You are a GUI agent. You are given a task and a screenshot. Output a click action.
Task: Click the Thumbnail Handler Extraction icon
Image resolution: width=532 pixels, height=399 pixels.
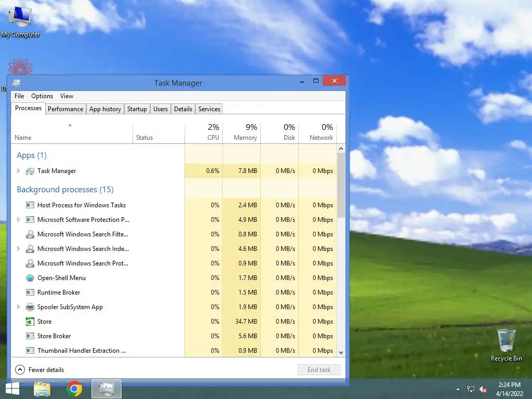(x=30, y=351)
